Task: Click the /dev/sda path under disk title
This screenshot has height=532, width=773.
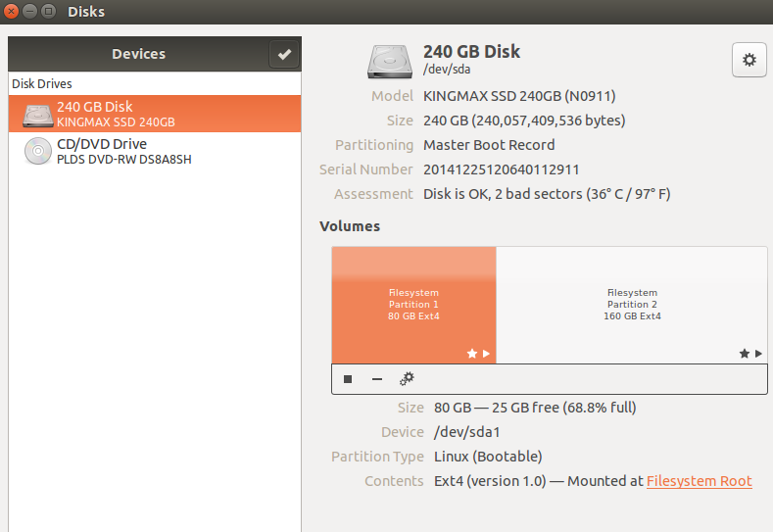Action: point(447,69)
